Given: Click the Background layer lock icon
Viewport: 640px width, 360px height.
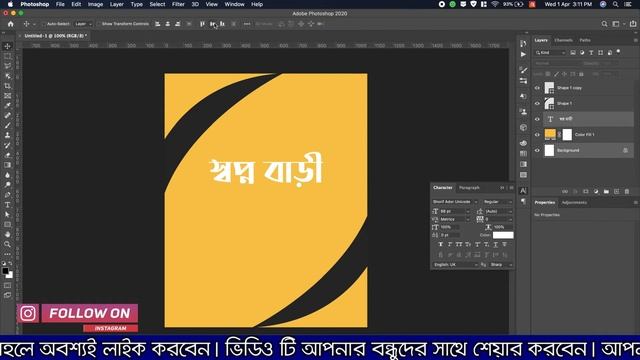Looking at the screenshot, I should pyautogui.click(x=625, y=150).
